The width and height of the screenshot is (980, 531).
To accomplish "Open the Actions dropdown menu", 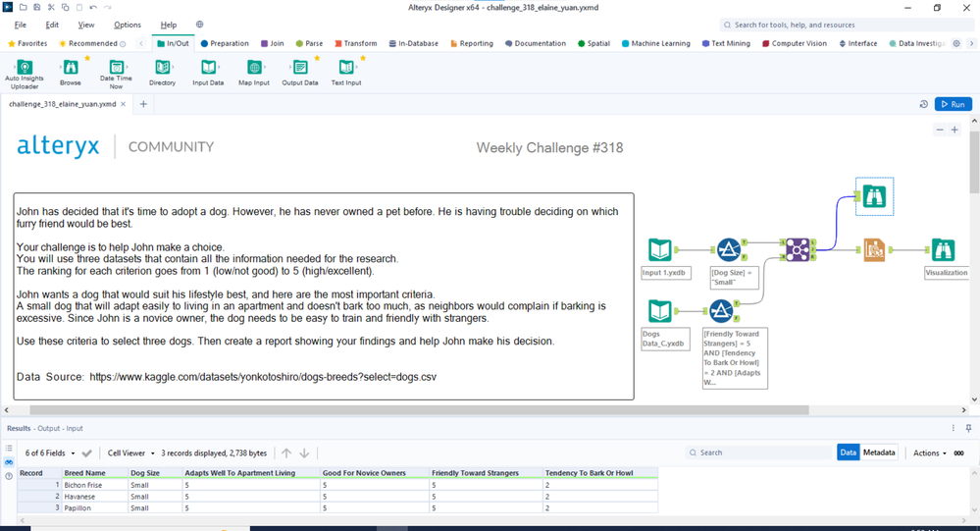I will point(929,452).
